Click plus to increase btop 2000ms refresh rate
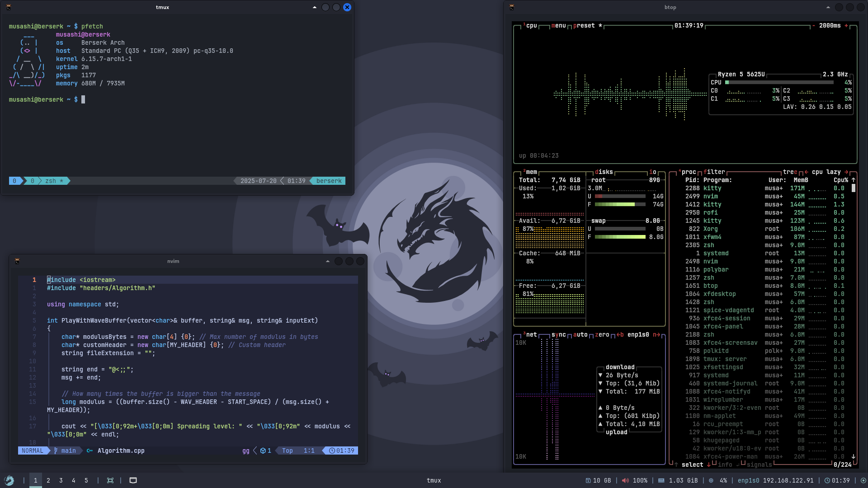 [845, 26]
